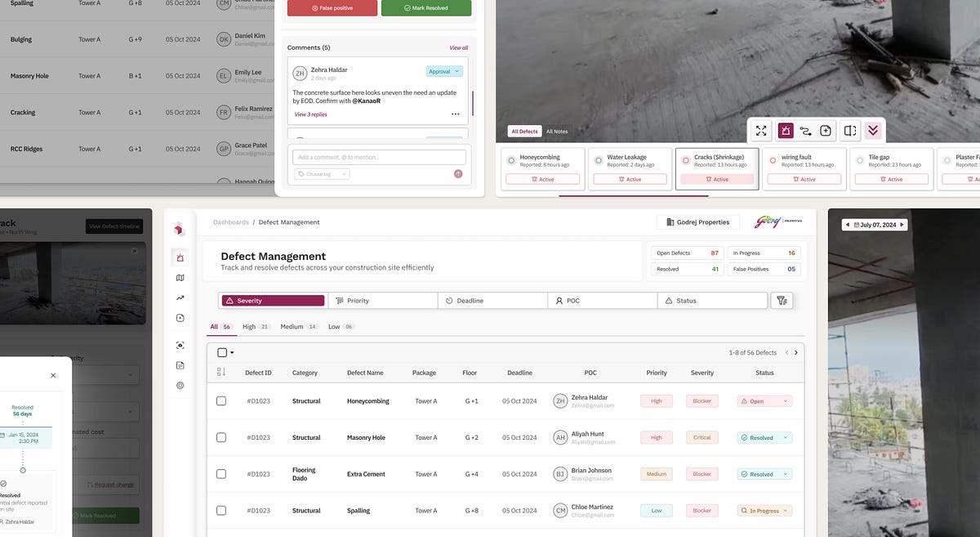Select the Deadline filter segment
The width and height of the screenshot is (980, 537).
(x=492, y=301)
